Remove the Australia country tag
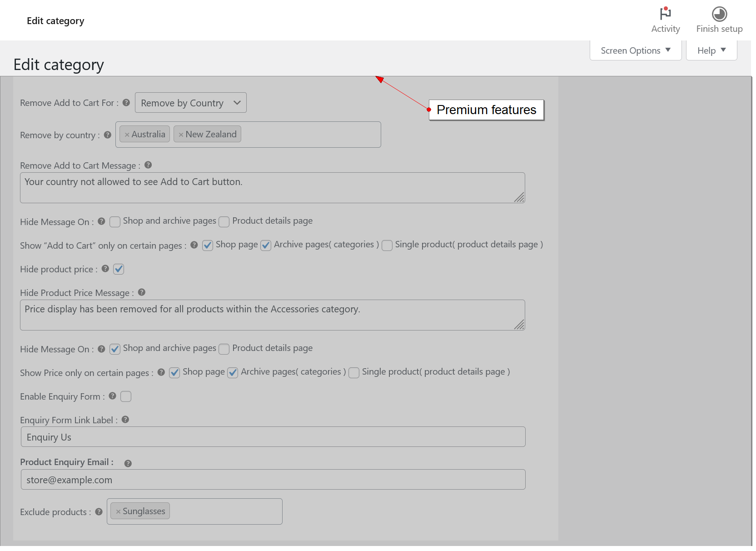Screen dimensions: 756x551 click(x=127, y=135)
